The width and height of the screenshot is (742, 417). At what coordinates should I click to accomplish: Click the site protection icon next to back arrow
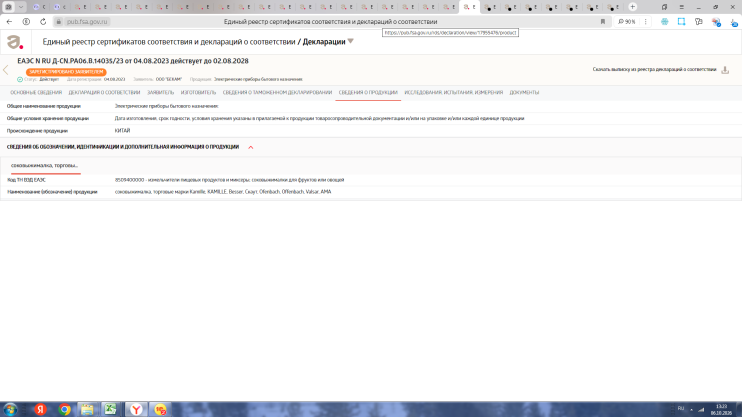26,22
